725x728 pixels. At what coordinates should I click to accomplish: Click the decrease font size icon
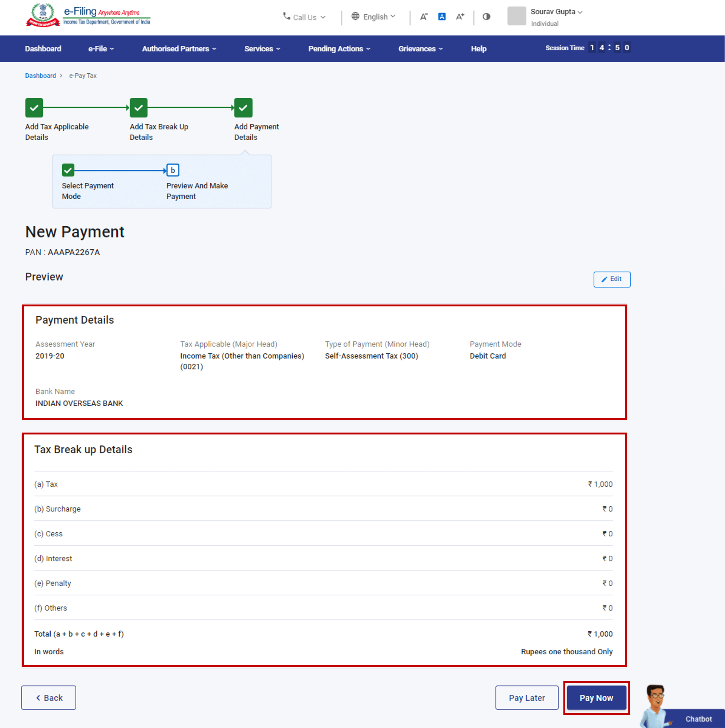pos(424,17)
